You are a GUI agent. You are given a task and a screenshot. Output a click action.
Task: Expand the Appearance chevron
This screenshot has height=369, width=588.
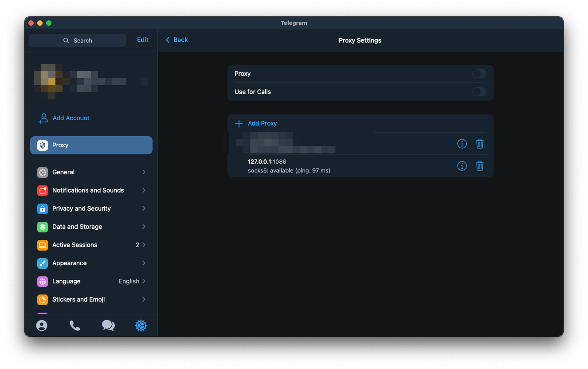pyautogui.click(x=144, y=263)
